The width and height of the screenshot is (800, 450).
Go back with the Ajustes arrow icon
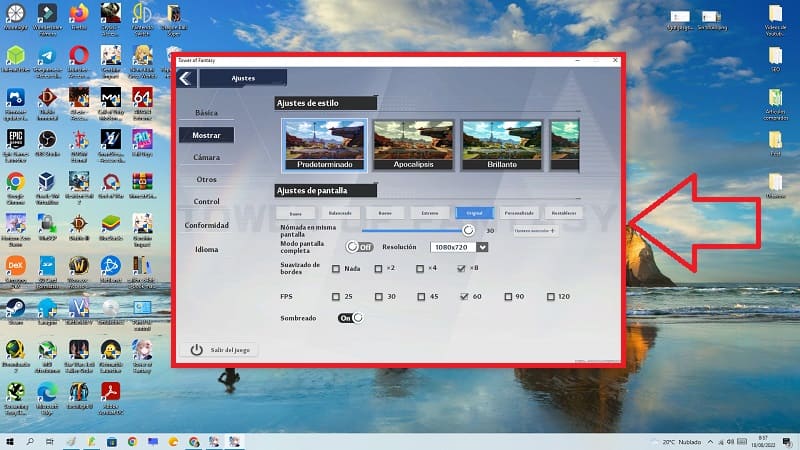186,78
